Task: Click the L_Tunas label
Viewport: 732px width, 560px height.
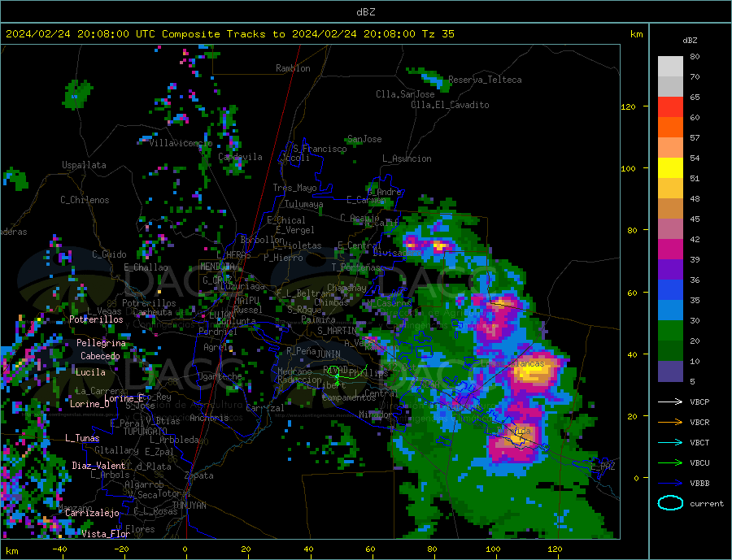Action: [x=82, y=438]
